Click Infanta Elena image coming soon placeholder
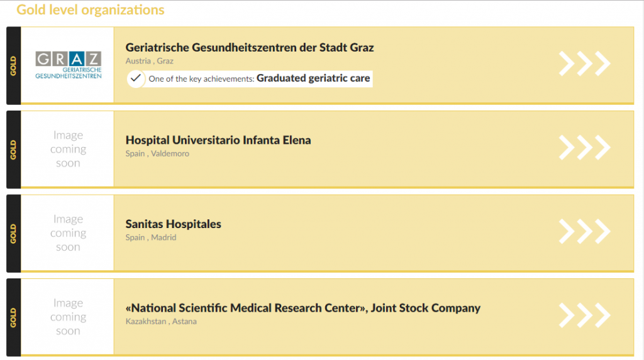Screen dimensions: 644x360 (x=68, y=149)
